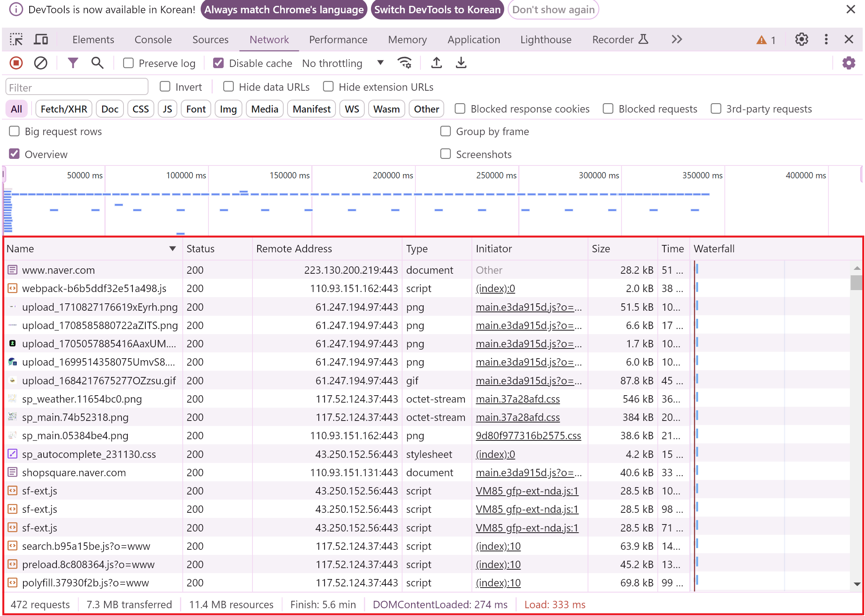
Task: Uncheck Disable cache checkbox
Action: (219, 63)
